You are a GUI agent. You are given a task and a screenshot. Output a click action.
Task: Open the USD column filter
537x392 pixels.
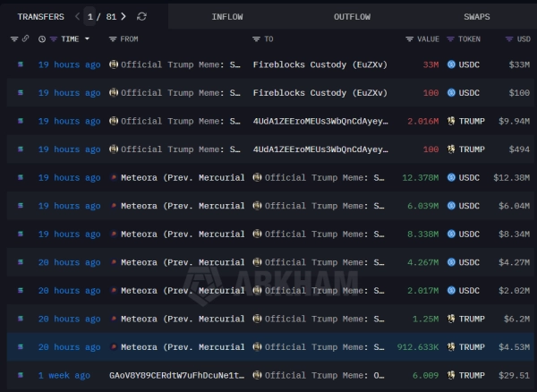coord(508,39)
